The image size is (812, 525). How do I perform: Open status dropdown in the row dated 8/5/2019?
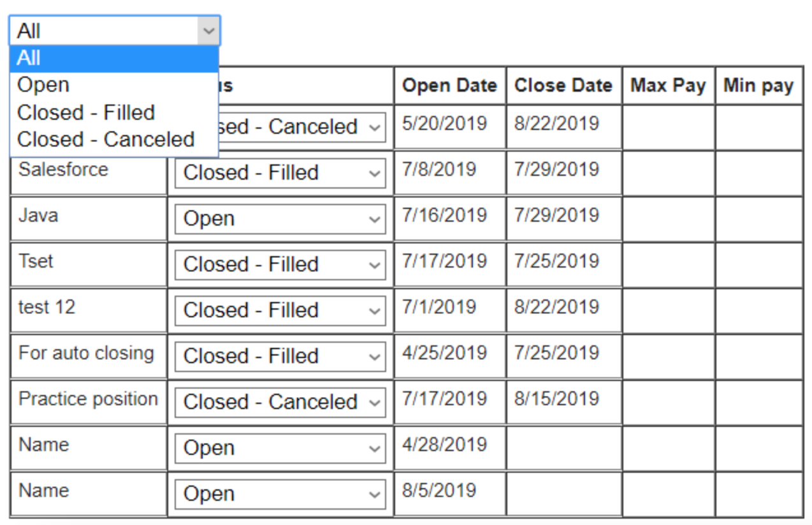[280, 494]
